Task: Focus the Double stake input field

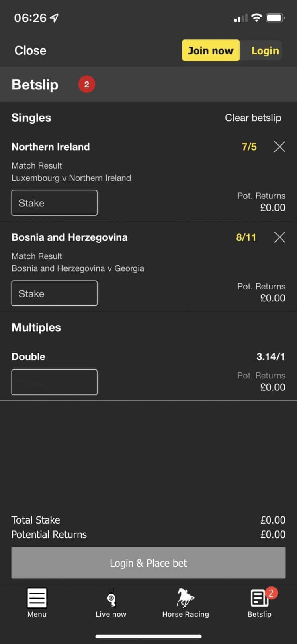Action: coord(54,382)
